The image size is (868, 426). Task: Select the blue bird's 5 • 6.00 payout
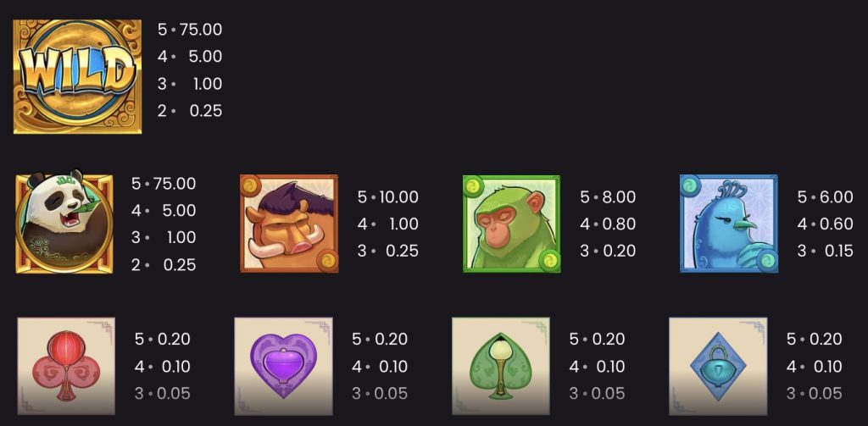825,197
